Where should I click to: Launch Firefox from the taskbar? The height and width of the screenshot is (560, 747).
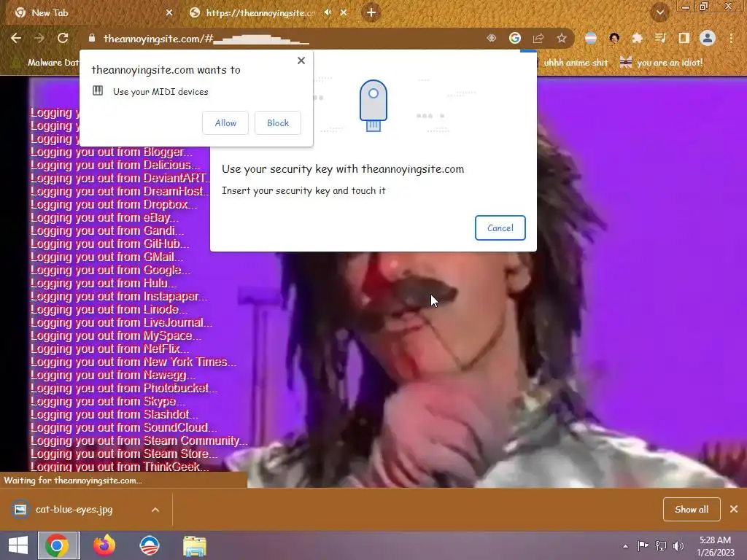(x=104, y=545)
